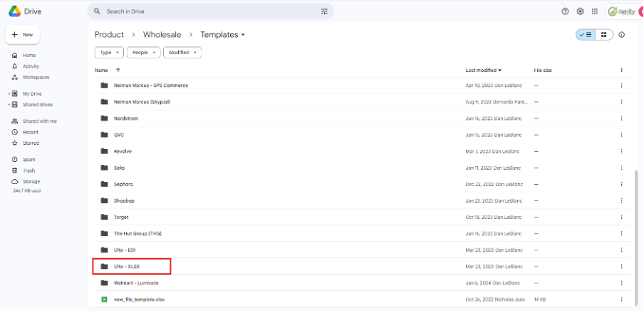Open the Modified filter dropdown

click(182, 52)
